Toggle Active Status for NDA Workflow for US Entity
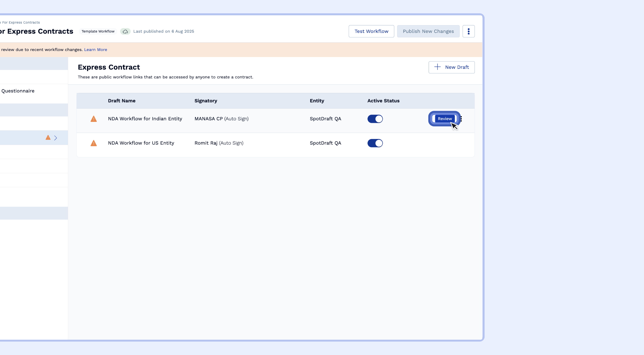This screenshot has width=644, height=355. click(375, 143)
